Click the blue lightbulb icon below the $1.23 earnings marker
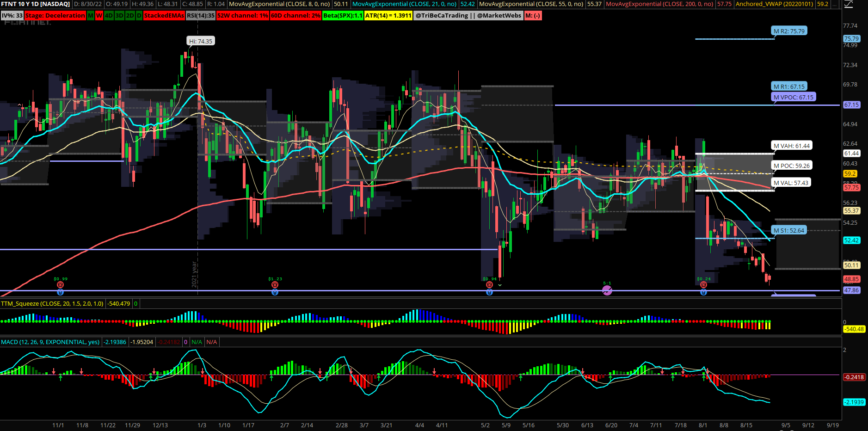868x431 pixels. coord(275,292)
